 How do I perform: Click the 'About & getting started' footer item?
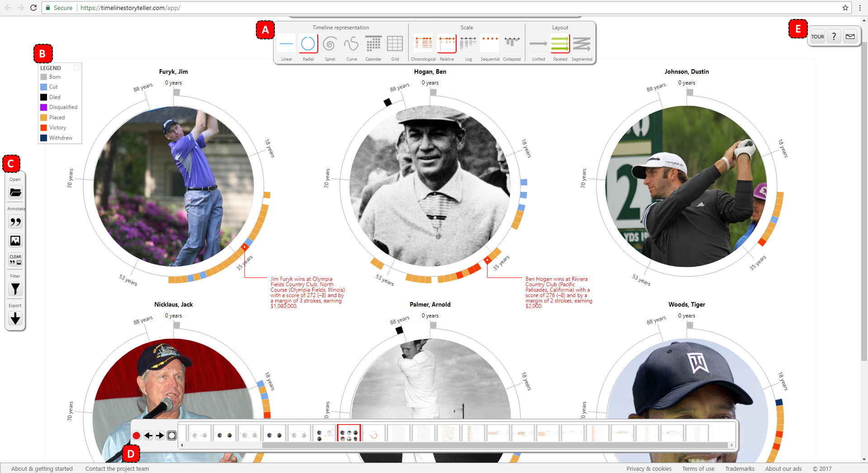42,468
